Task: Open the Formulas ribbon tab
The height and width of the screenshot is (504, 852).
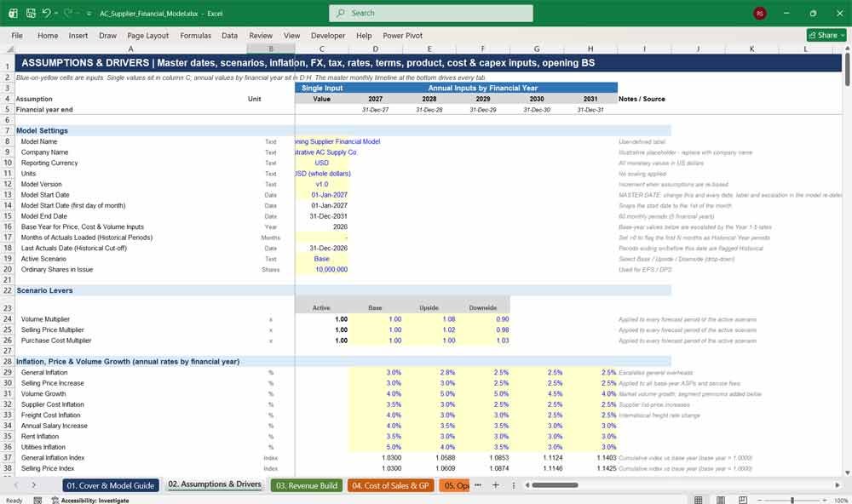Action: pos(196,35)
